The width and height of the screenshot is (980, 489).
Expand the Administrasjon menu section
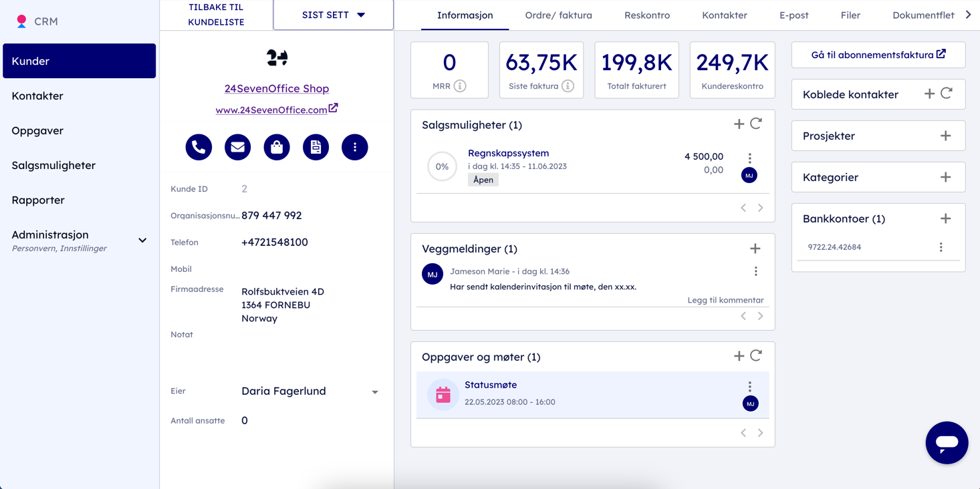pos(142,240)
